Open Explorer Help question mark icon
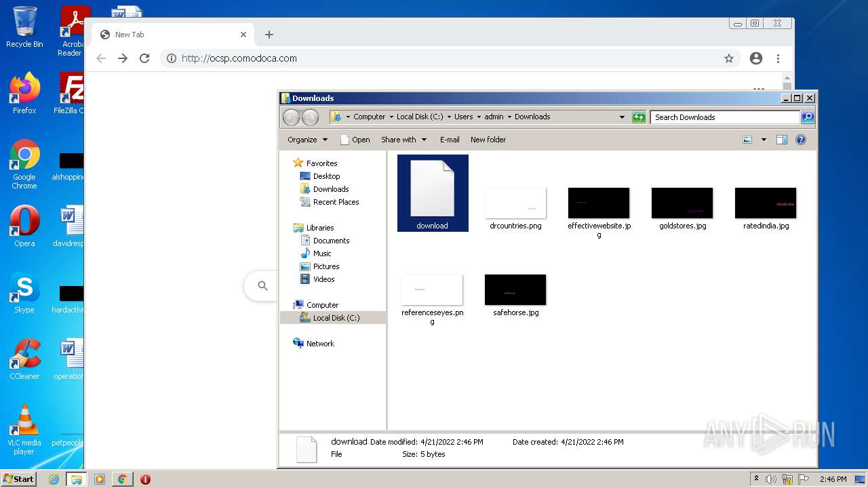The image size is (868, 488). click(x=801, y=140)
